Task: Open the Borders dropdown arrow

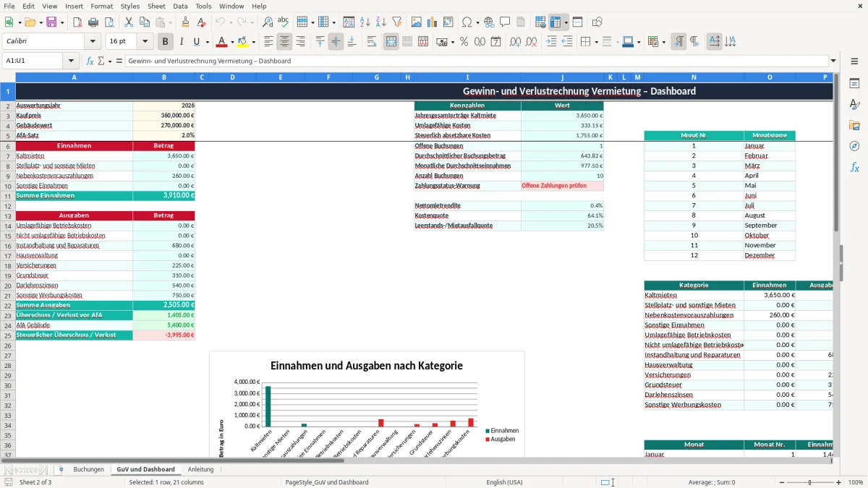Action: [x=596, y=42]
